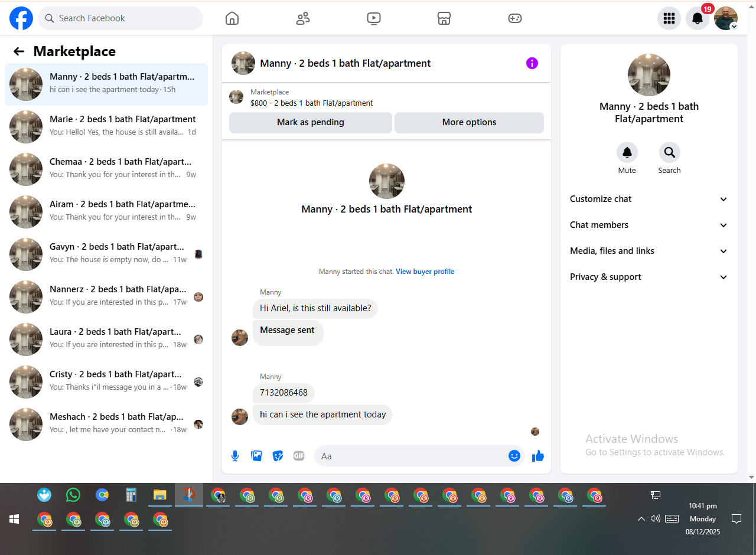Open WhatsApp from the taskbar
The image size is (756, 555).
73,495
